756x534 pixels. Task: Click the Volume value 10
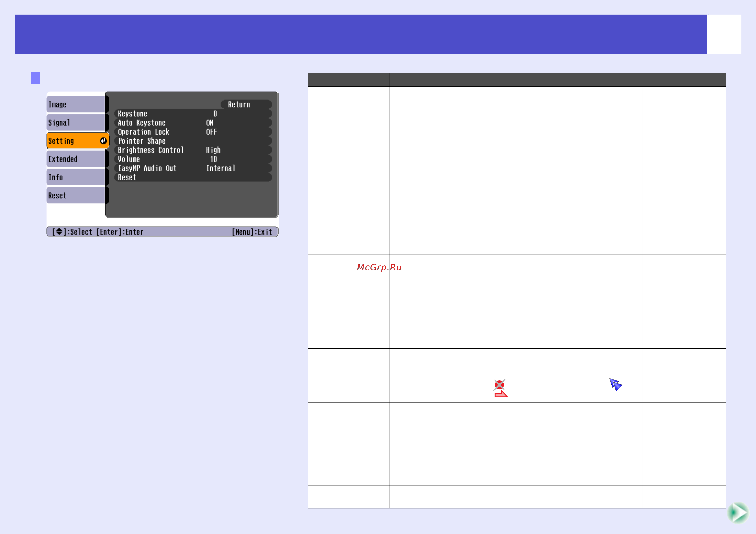[214, 159]
